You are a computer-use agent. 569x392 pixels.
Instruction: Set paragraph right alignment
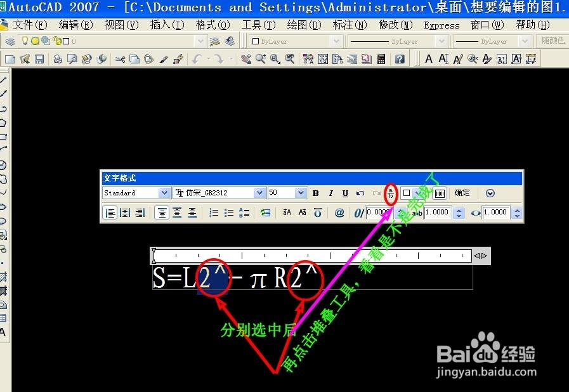140,212
